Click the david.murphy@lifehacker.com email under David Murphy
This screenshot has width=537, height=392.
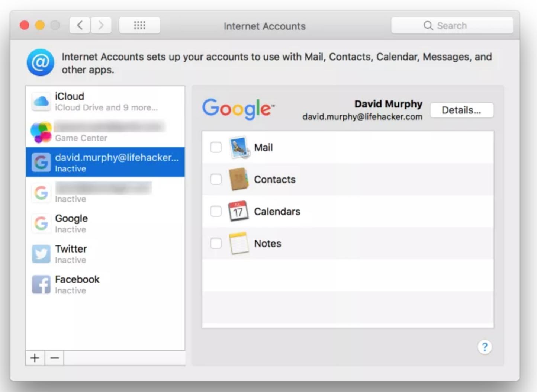coord(362,117)
